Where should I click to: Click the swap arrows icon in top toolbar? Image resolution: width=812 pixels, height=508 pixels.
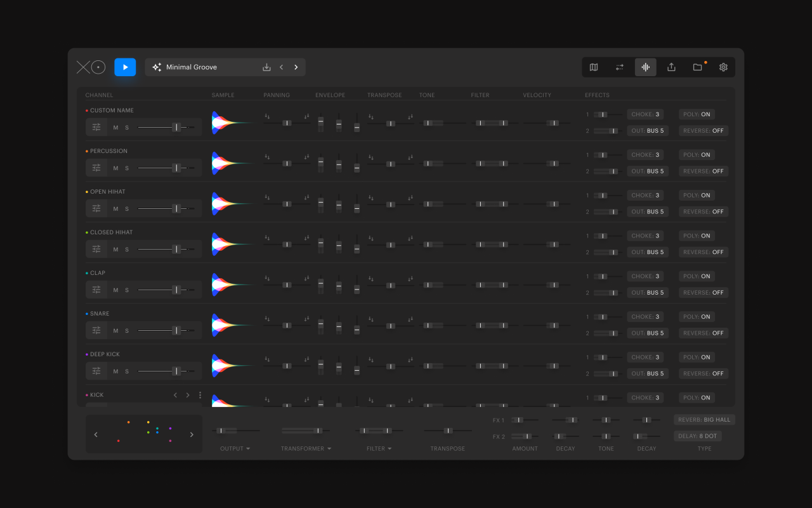[x=620, y=67]
